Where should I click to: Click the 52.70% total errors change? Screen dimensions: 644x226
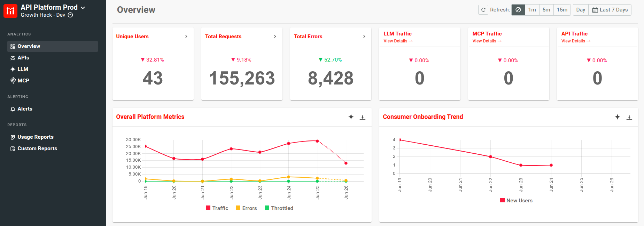330,60
